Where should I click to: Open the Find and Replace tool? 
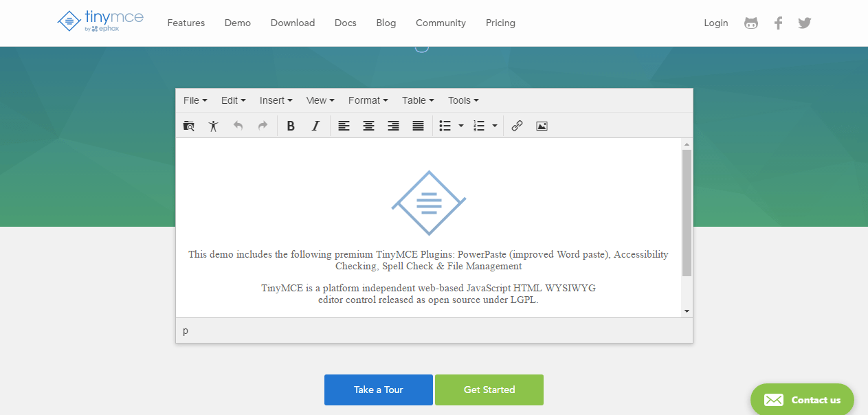coord(189,126)
